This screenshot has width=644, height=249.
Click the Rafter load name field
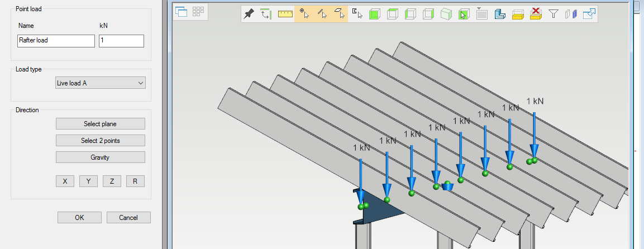[55, 41]
